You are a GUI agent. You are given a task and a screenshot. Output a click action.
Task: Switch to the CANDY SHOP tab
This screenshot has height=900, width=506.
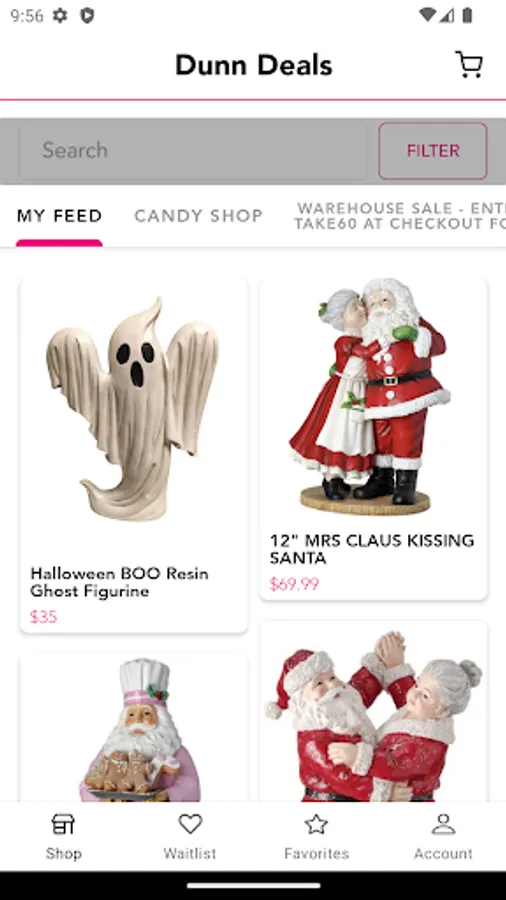tap(198, 216)
